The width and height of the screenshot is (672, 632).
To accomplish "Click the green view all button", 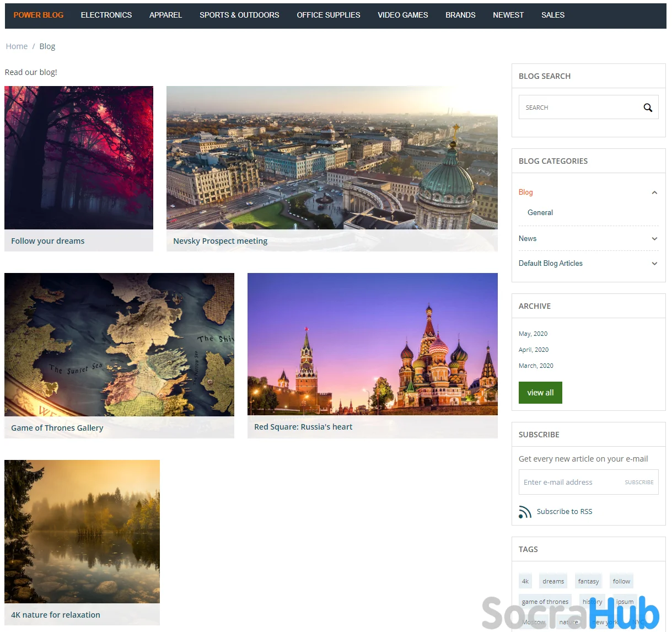I will [540, 393].
